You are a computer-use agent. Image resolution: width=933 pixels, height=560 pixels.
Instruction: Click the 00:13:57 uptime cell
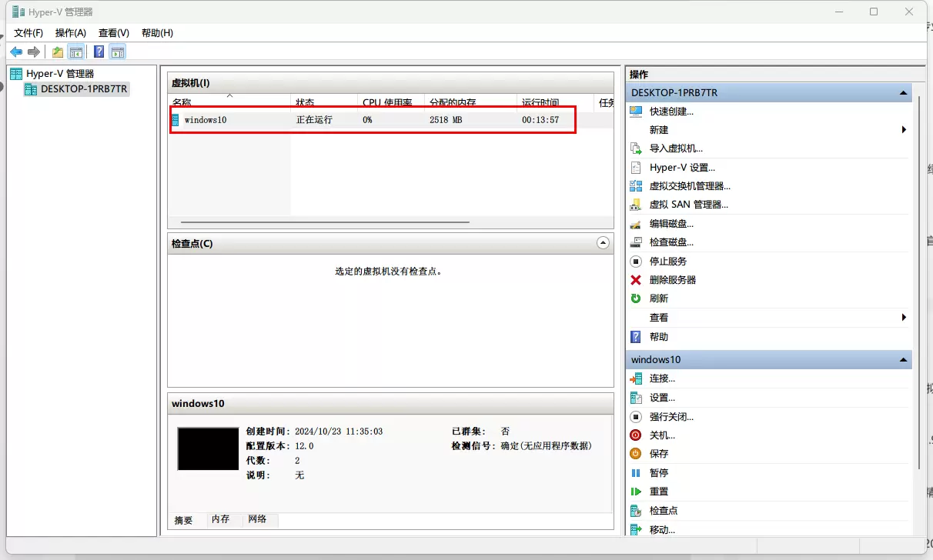click(x=540, y=120)
